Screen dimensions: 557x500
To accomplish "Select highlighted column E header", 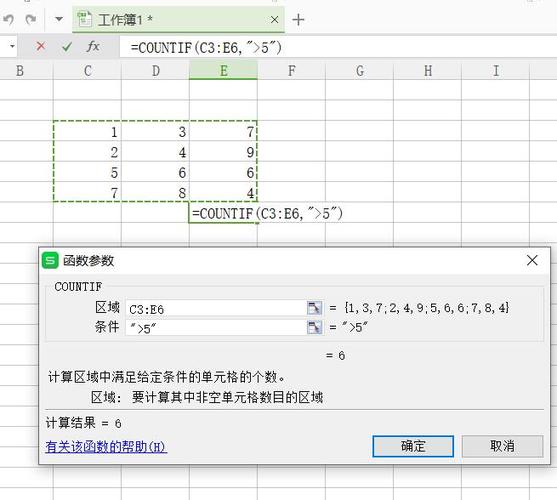I will [223, 71].
